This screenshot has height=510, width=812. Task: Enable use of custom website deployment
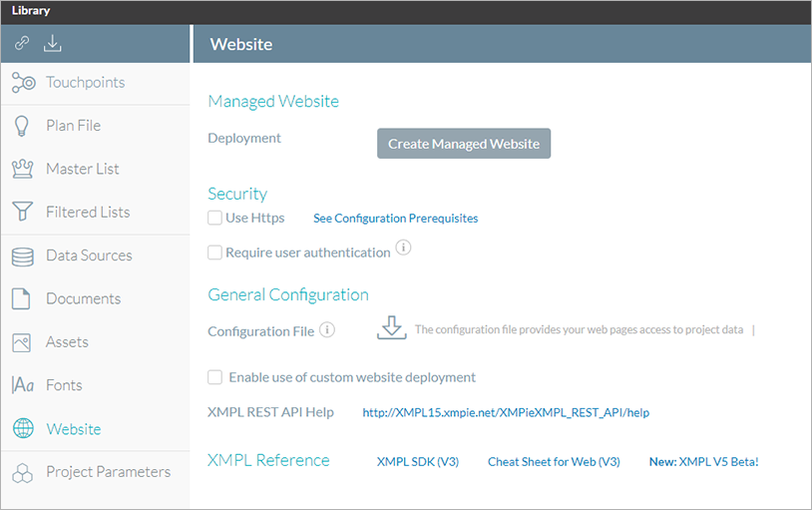(214, 377)
